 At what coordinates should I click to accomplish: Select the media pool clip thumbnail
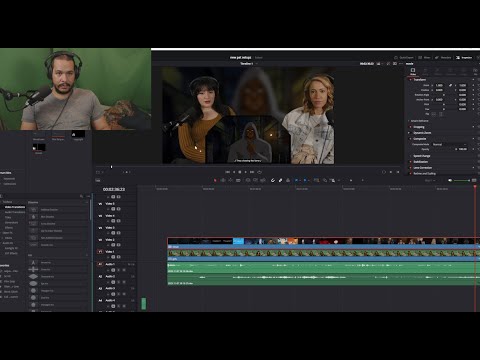pos(39,147)
